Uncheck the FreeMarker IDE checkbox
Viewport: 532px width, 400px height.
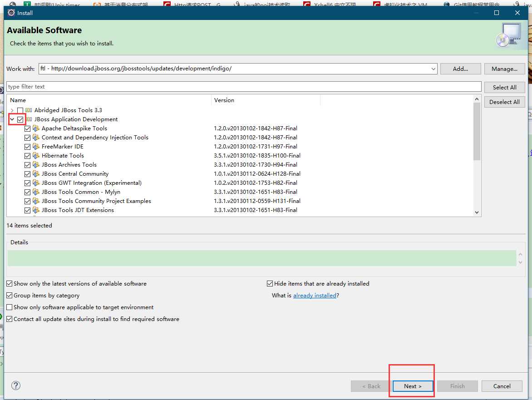tap(28, 147)
